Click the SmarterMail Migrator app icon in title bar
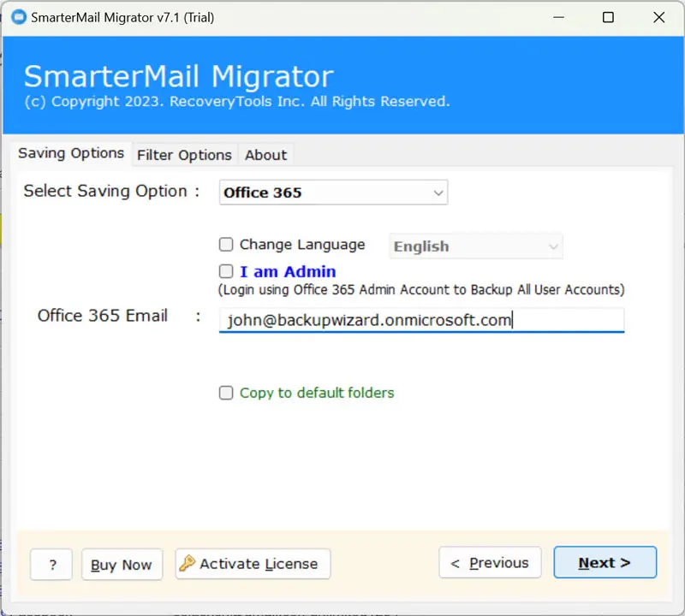685x616 pixels. click(x=19, y=17)
